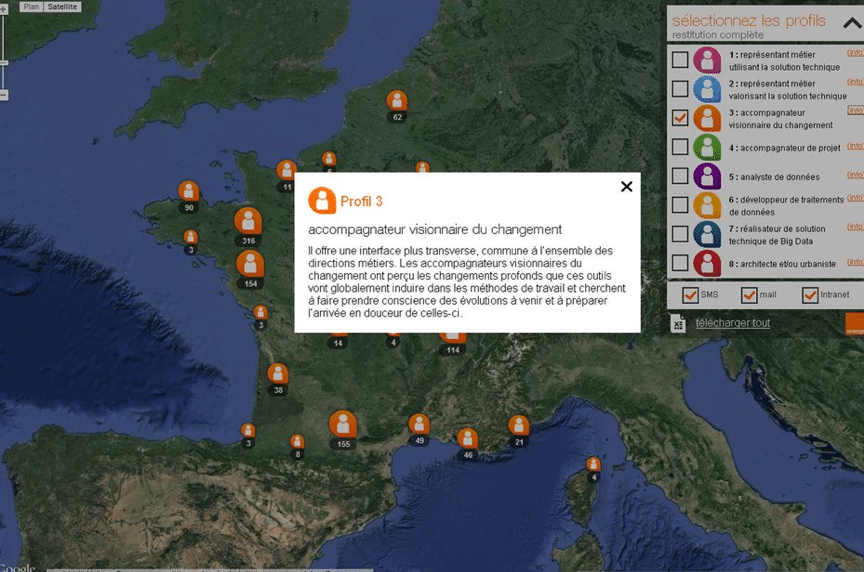Uncheck the SMS channel checkbox
The width and height of the screenshot is (864, 572).
pyautogui.click(x=690, y=295)
